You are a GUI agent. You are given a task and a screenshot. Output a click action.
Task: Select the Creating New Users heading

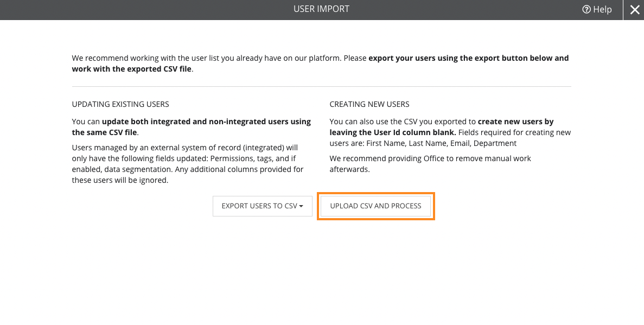369,104
